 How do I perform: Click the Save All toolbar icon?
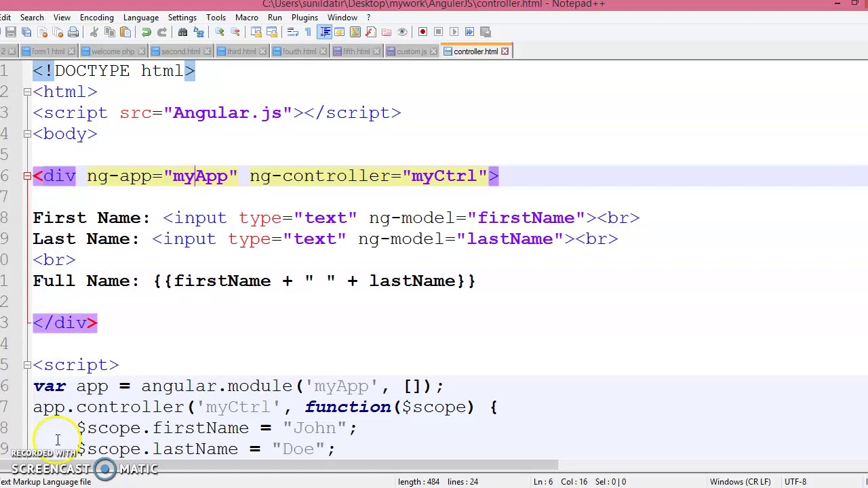[x=26, y=32]
